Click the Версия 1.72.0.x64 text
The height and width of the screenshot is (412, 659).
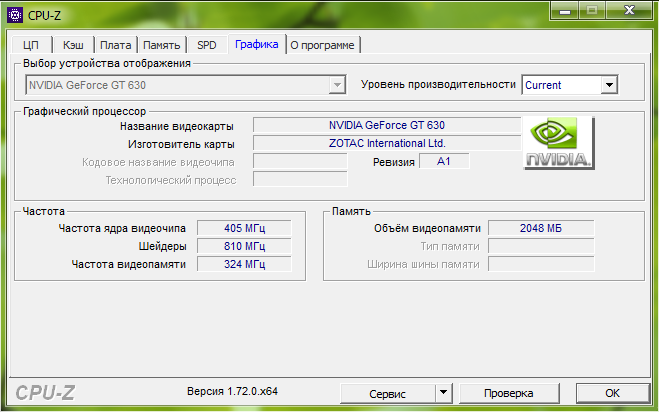(x=232, y=391)
